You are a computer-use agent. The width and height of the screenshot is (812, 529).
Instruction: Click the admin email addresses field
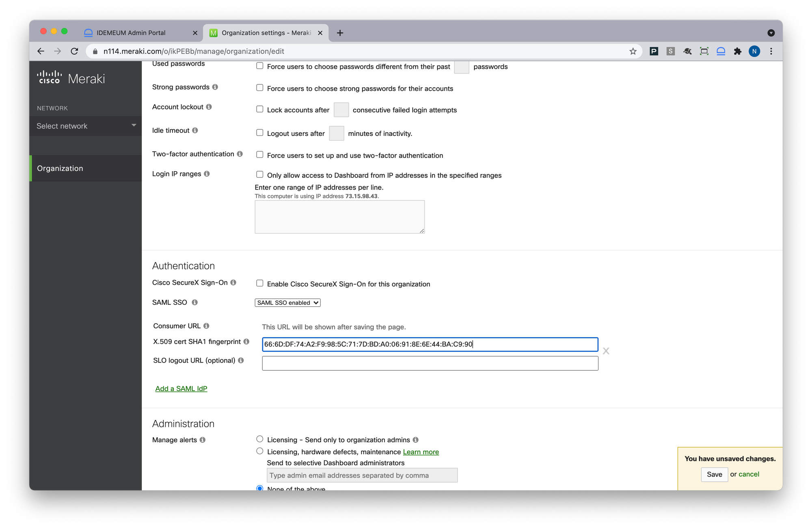pyautogui.click(x=362, y=475)
